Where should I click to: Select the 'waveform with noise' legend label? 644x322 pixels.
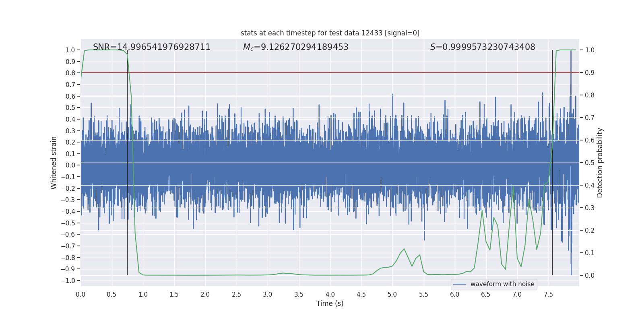click(x=502, y=284)
